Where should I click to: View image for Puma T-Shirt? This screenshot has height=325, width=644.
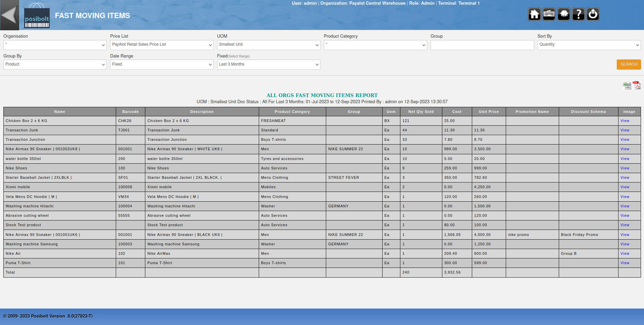tap(625, 263)
